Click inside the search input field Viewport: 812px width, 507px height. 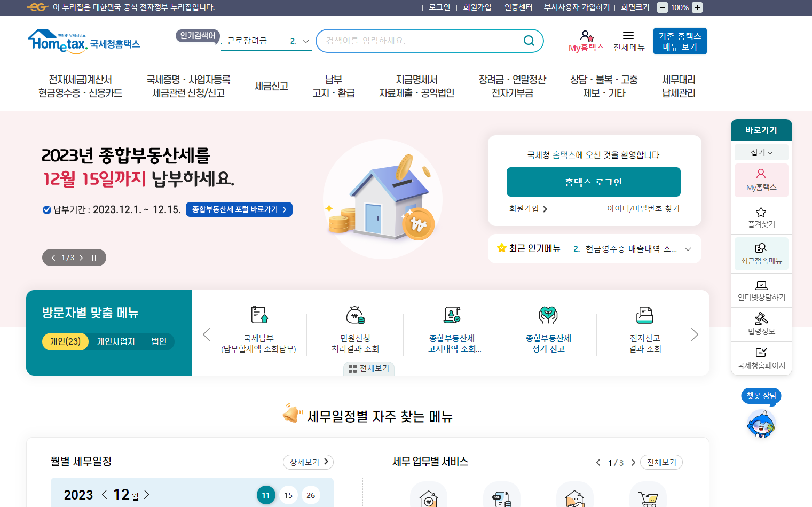422,41
